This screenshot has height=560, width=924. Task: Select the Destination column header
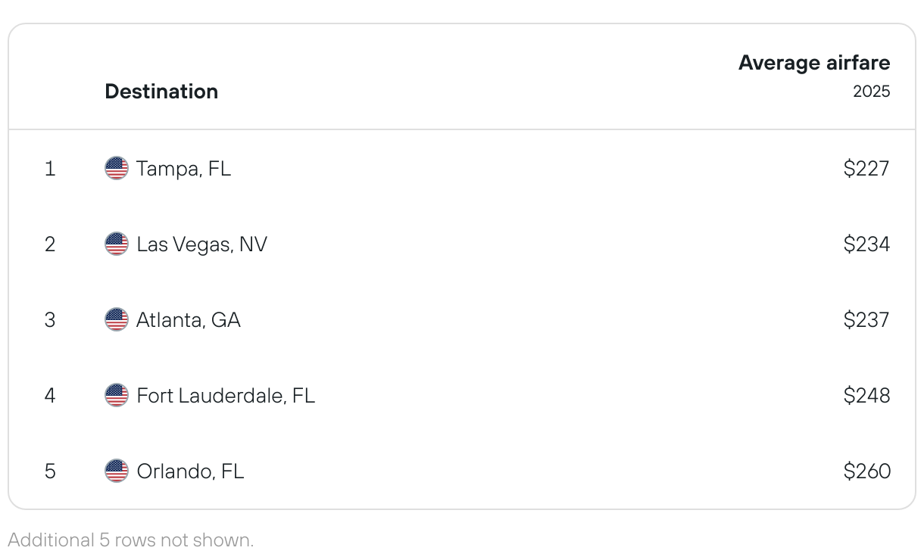pyautogui.click(x=161, y=92)
